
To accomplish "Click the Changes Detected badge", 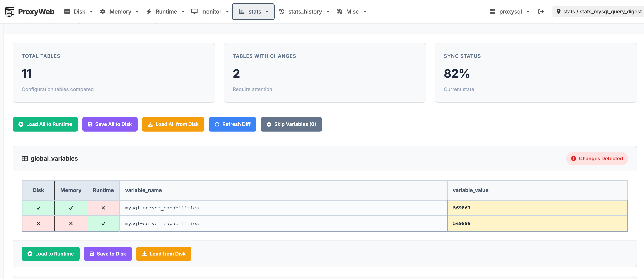I will 597,158.
